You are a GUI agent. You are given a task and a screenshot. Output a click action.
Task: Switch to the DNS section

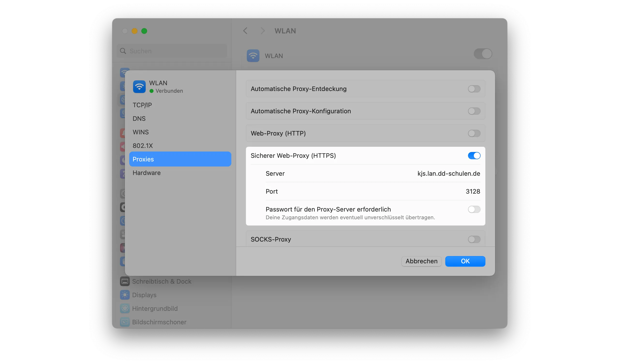click(x=139, y=119)
